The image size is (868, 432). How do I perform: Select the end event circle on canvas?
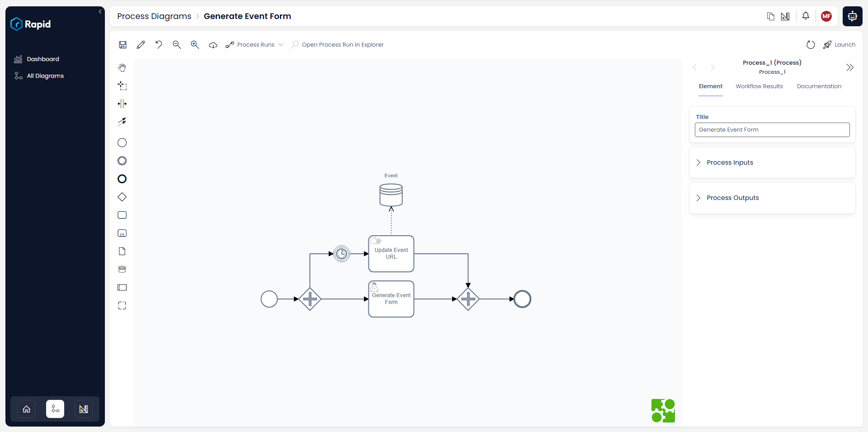click(522, 299)
